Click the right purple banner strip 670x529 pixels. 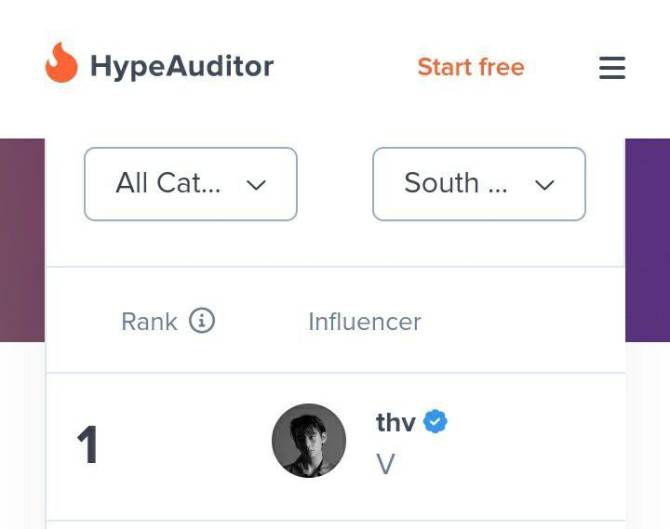(x=647, y=240)
